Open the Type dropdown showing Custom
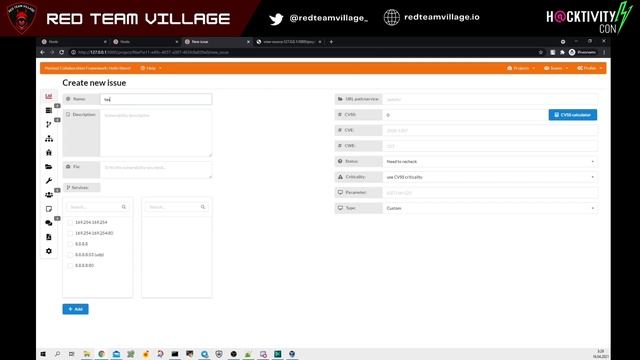 coord(490,208)
